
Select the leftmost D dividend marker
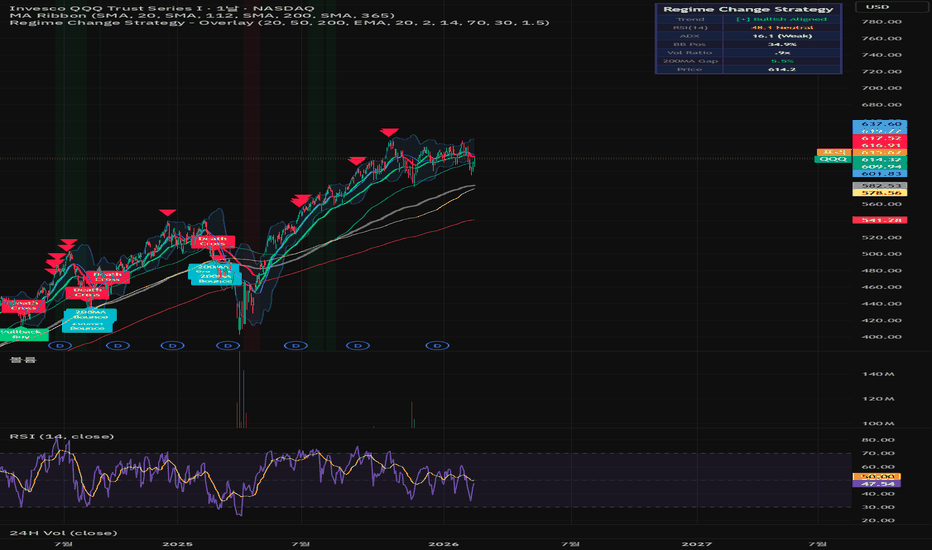[59, 345]
